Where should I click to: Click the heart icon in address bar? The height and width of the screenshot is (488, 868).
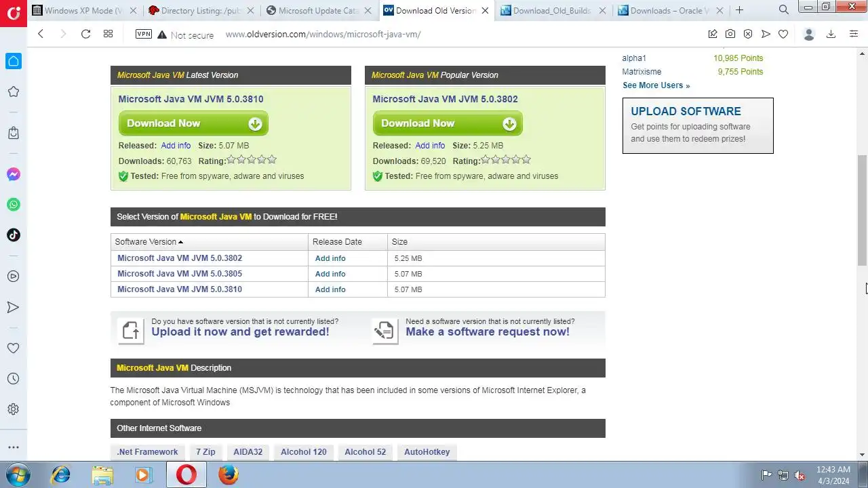click(783, 34)
